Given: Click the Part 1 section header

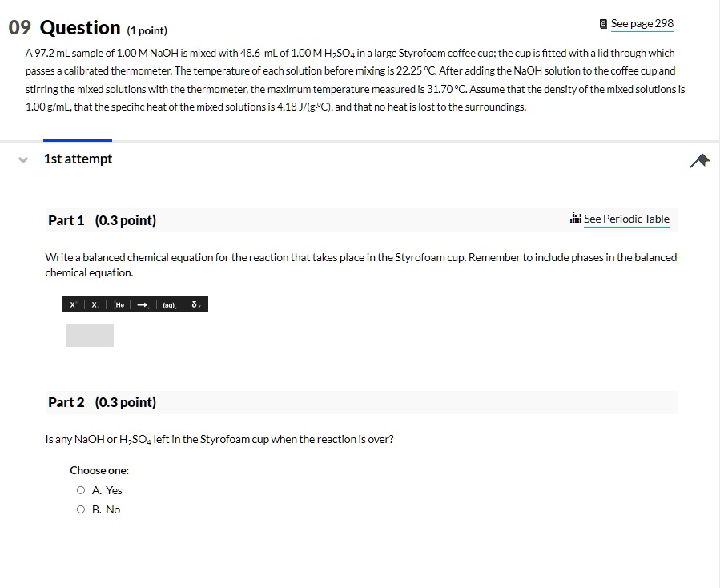Looking at the screenshot, I should coord(102,220).
